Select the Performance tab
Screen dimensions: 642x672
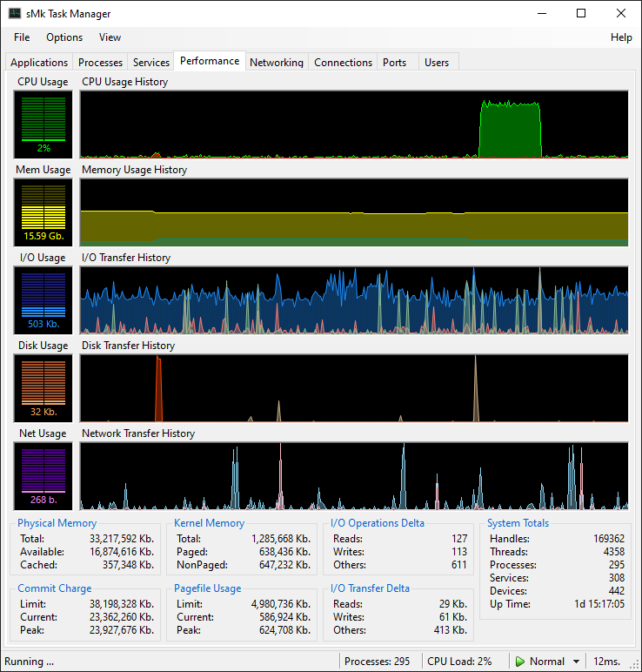coord(210,61)
